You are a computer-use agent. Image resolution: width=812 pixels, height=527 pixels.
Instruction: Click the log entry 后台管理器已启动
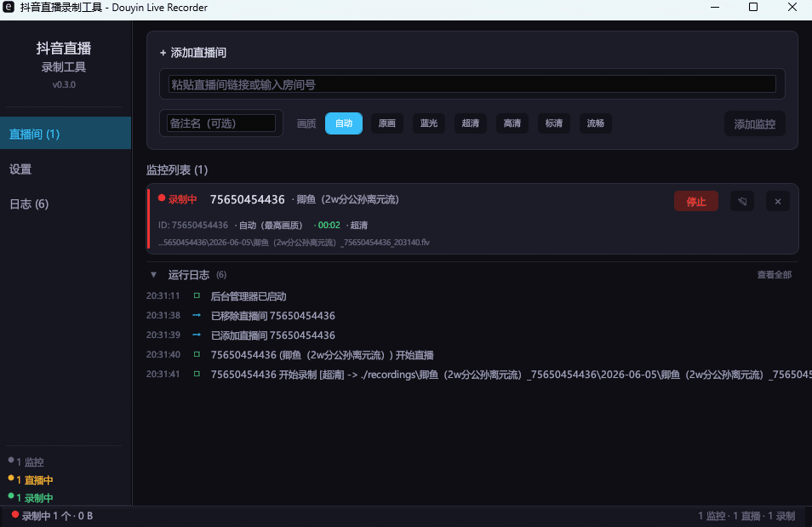coord(249,296)
